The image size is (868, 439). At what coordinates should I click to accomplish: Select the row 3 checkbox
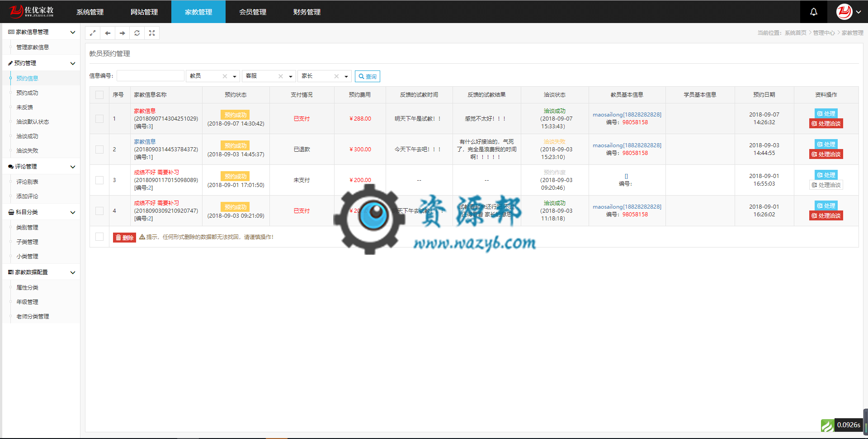99,180
